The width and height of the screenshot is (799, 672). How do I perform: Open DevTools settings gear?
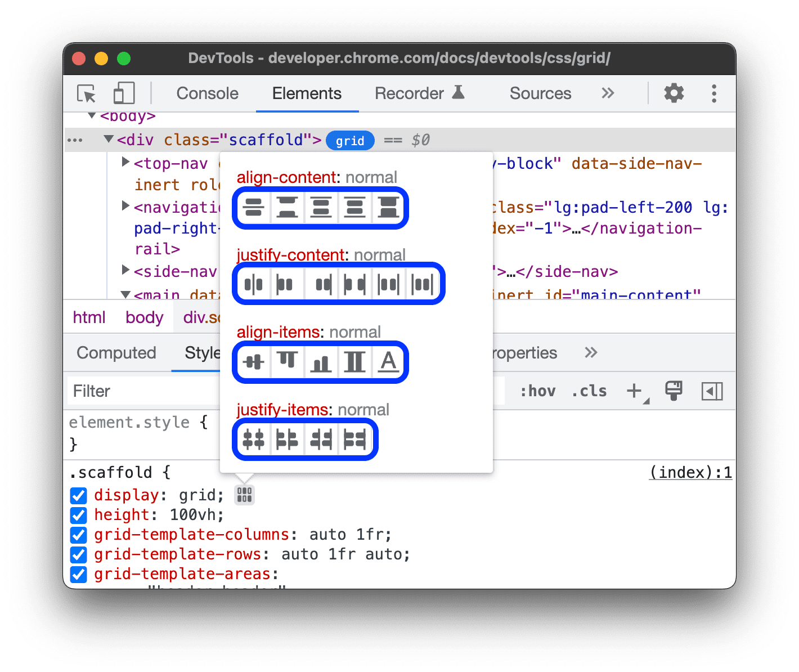click(674, 93)
